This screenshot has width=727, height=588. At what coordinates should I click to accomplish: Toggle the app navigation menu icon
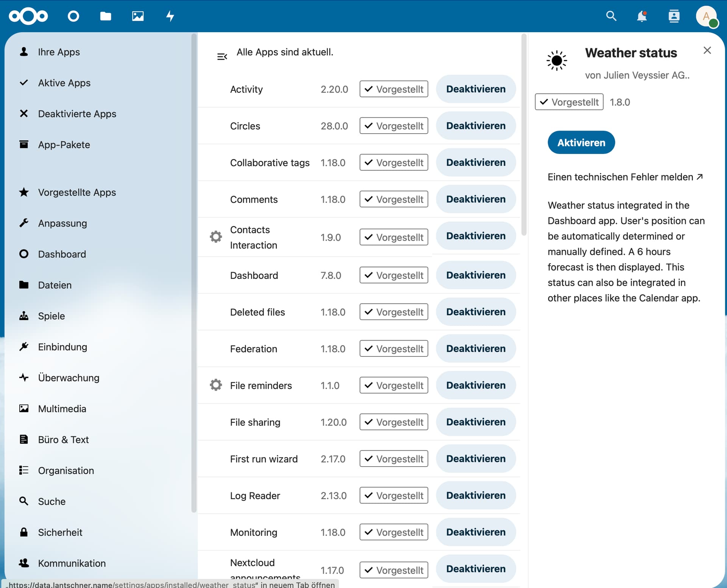pos(222,56)
